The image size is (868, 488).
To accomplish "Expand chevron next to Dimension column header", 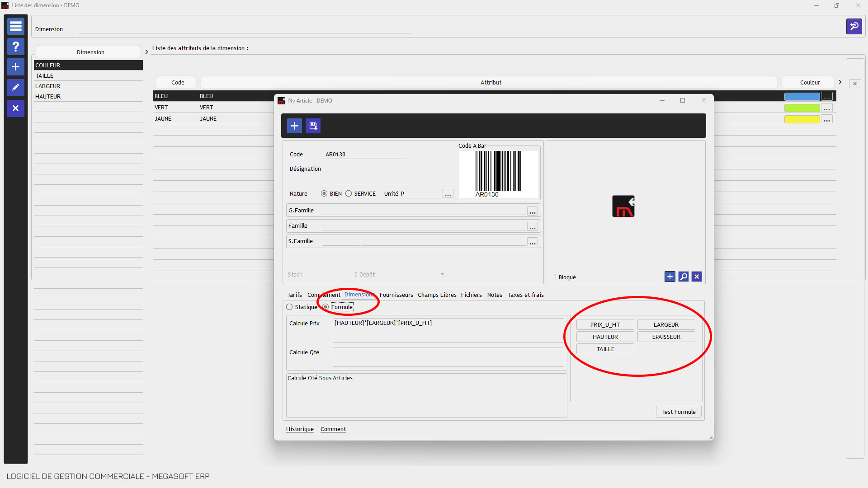I will 146,52.
